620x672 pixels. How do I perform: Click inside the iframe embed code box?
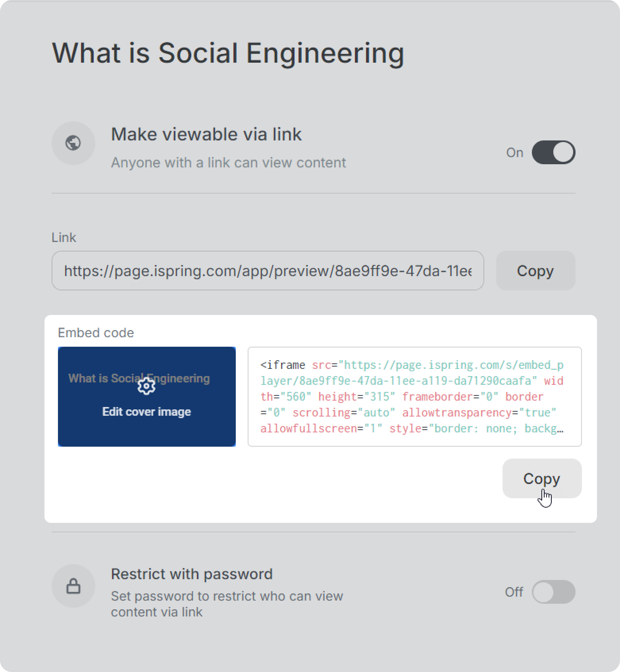[x=414, y=397]
